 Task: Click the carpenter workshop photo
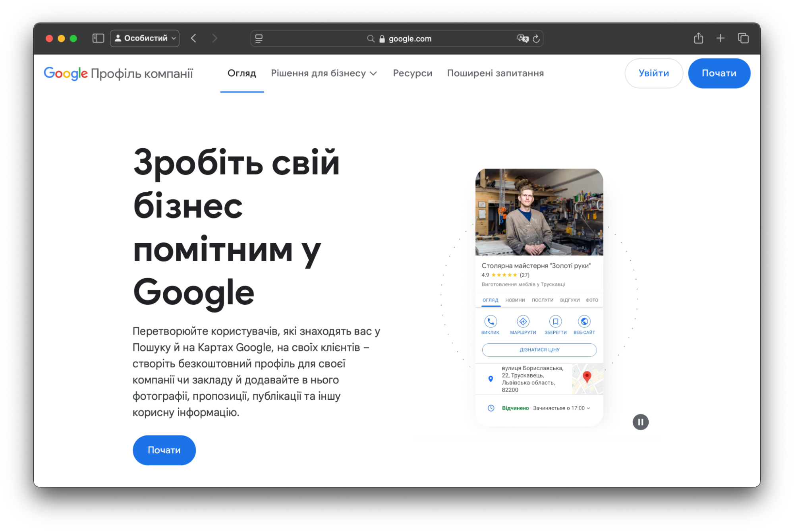pyautogui.click(x=539, y=212)
